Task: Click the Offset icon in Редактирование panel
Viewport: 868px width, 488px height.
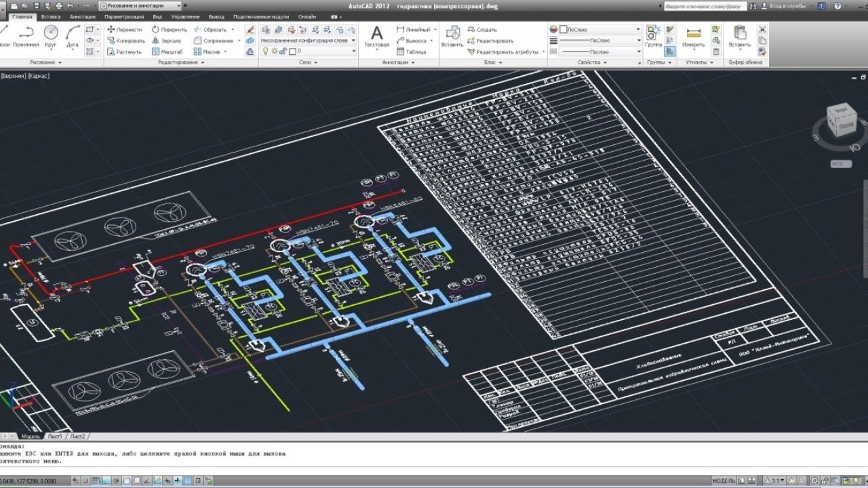Action: tap(250, 52)
